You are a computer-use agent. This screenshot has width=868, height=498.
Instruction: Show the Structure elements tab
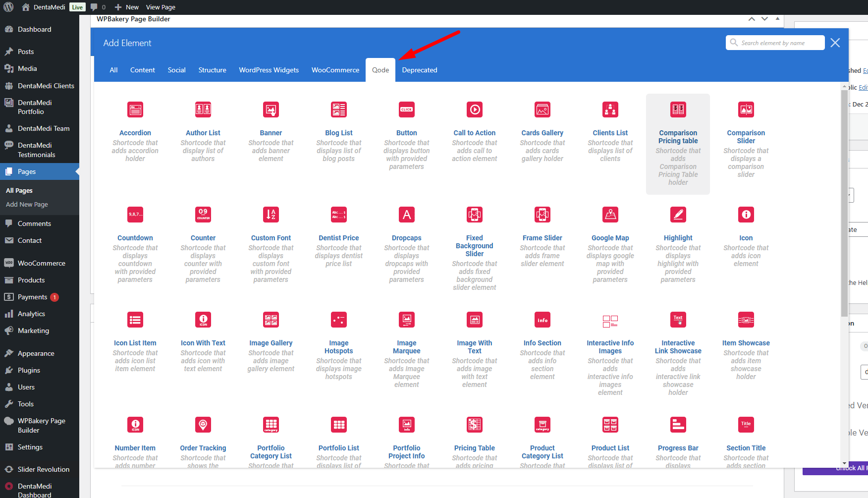pyautogui.click(x=213, y=70)
